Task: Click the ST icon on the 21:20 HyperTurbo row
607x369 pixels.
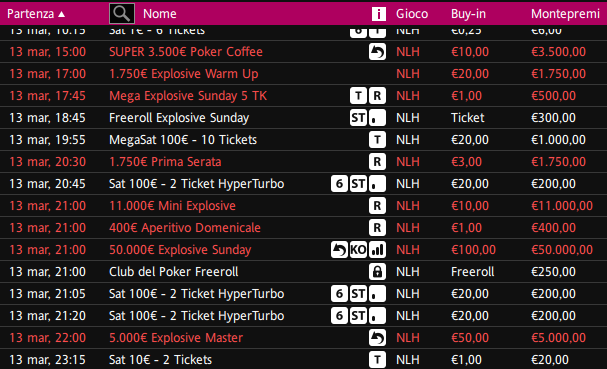Action: click(358, 316)
